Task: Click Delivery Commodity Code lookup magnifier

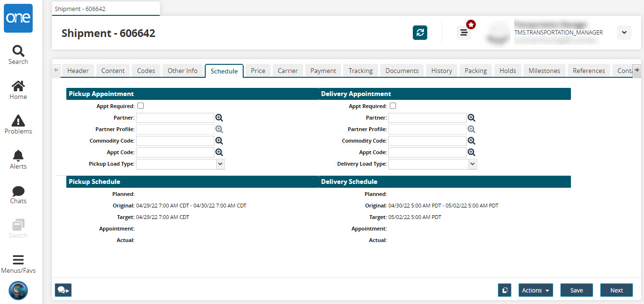Action: [x=471, y=141]
